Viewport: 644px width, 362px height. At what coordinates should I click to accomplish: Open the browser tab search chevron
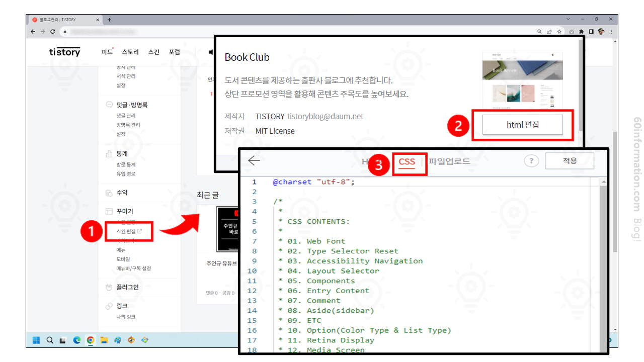click(569, 19)
